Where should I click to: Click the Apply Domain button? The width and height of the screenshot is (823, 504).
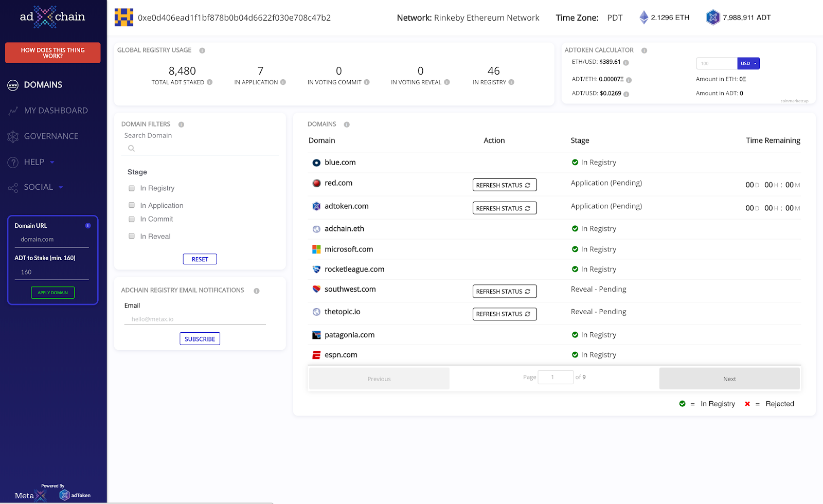52,293
